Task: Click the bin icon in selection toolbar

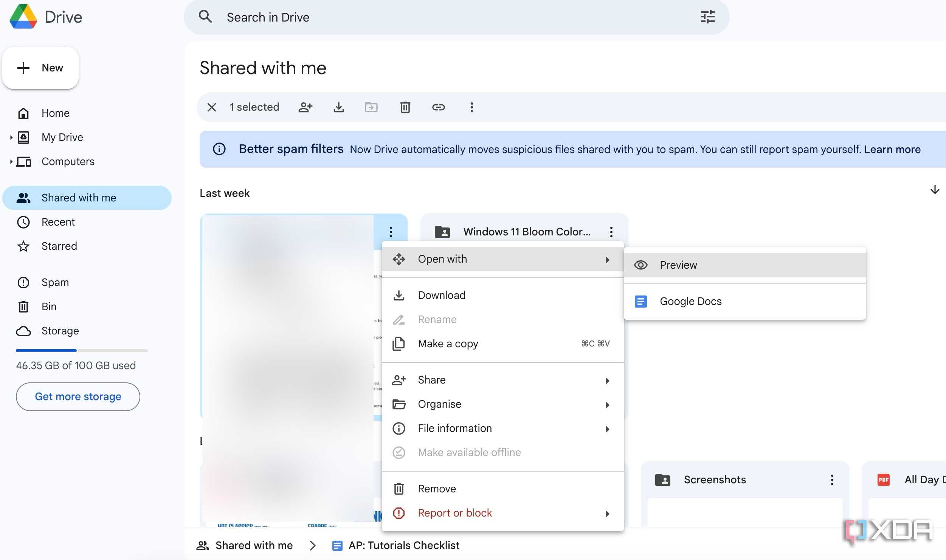Action: [x=405, y=107]
